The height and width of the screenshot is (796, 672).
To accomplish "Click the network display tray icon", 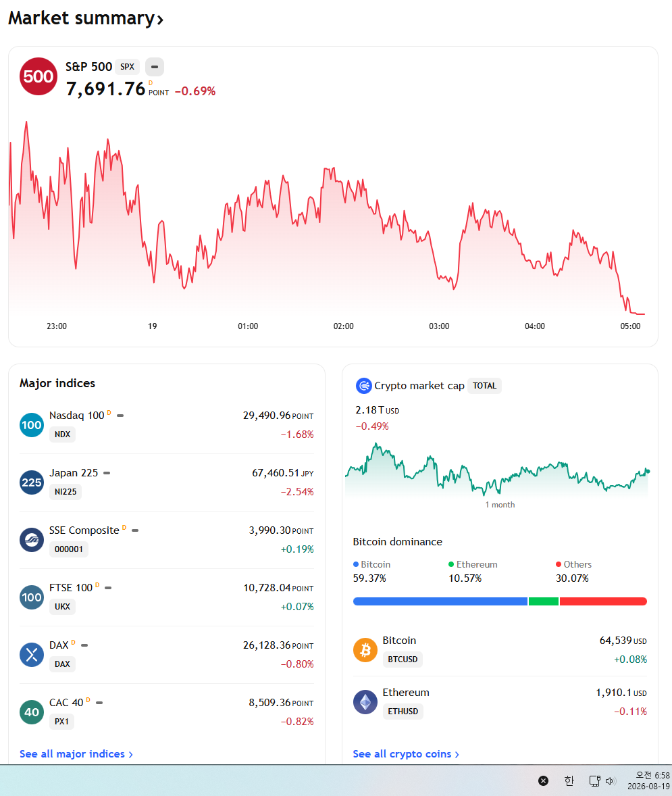I will [594, 780].
